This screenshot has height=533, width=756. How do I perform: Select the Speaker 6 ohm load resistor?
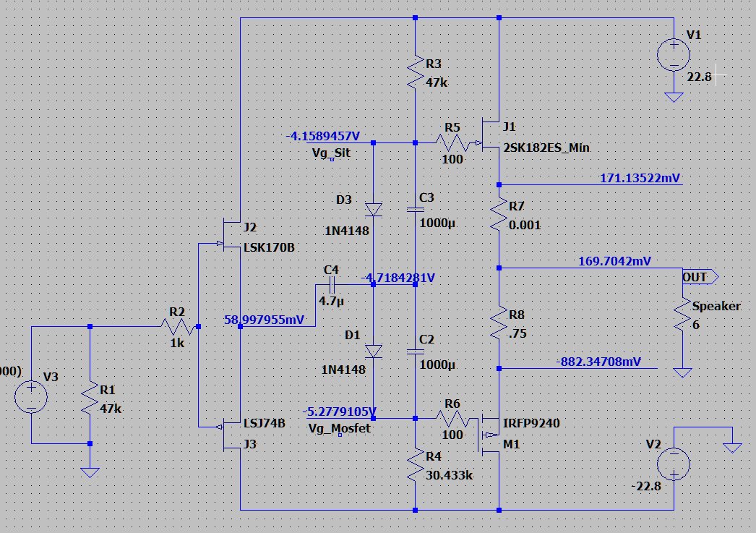(682, 314)
